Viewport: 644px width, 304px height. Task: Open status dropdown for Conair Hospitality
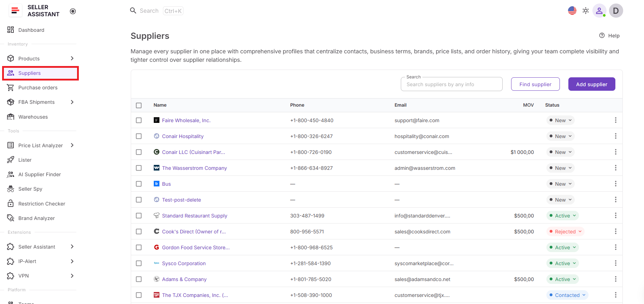point(561,136)
